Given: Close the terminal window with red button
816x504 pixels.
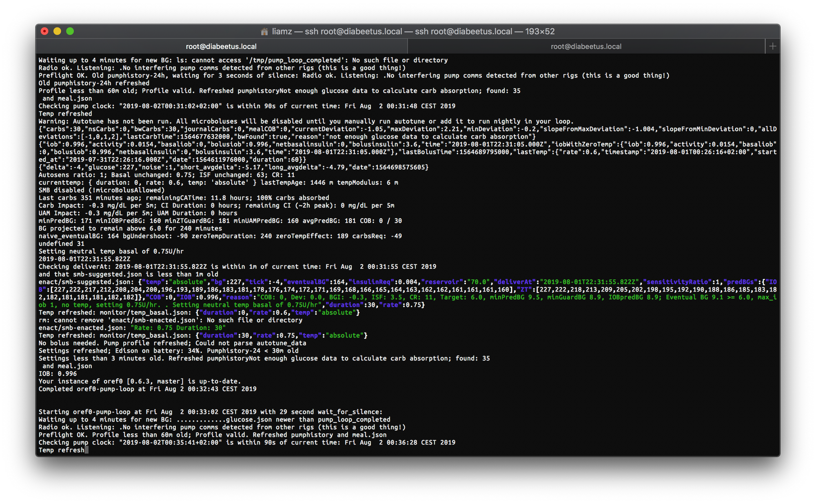Looking at the screenshot, I should click(45, 31).
